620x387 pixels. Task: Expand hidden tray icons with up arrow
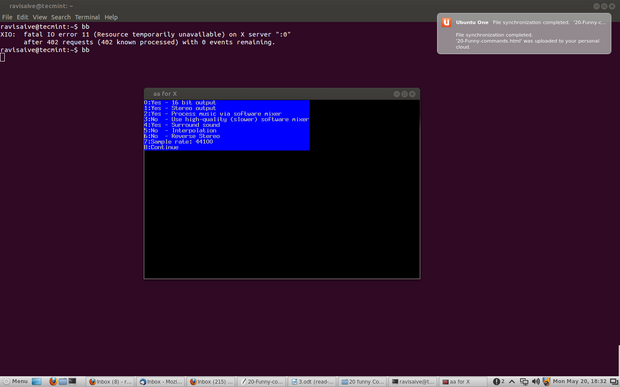[x=512, y=381]
